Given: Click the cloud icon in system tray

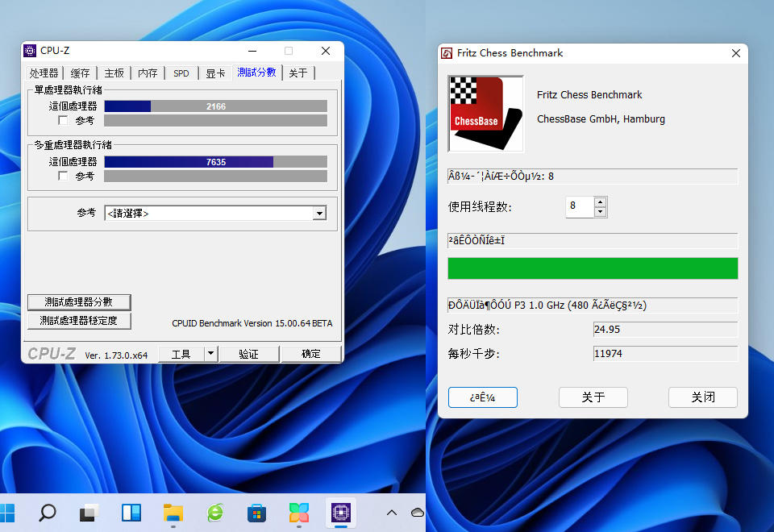Looking at the screenshot, I should [418, 513].
